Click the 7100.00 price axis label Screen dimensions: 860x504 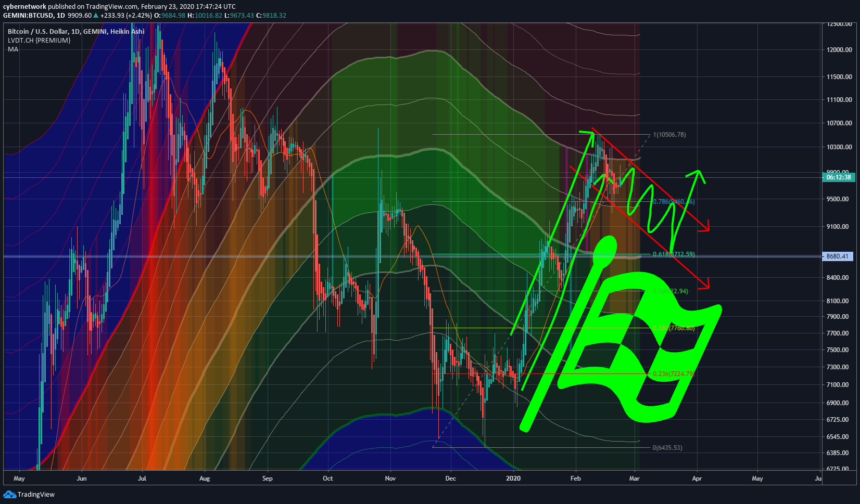tap(838, 384)
